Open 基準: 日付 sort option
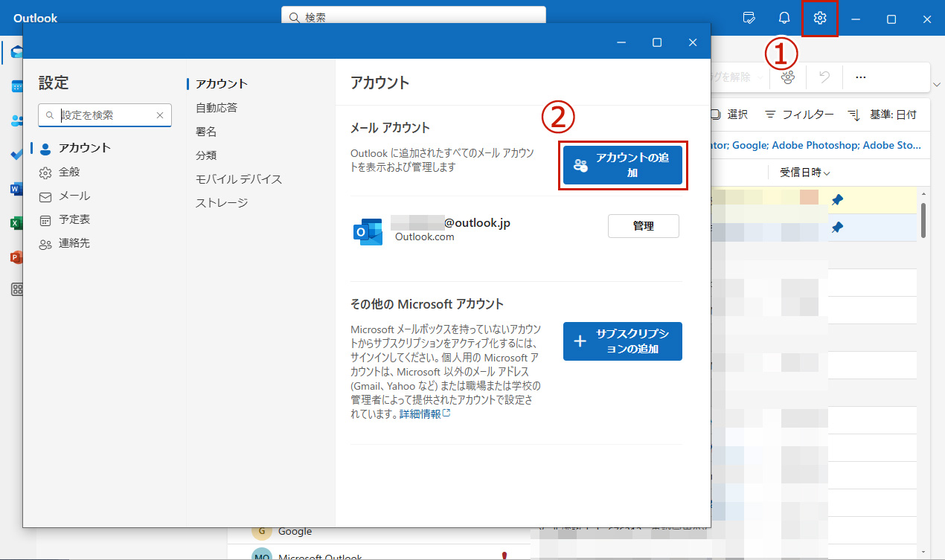Viewport: 945px width, 560px height. tap(893, 115)
